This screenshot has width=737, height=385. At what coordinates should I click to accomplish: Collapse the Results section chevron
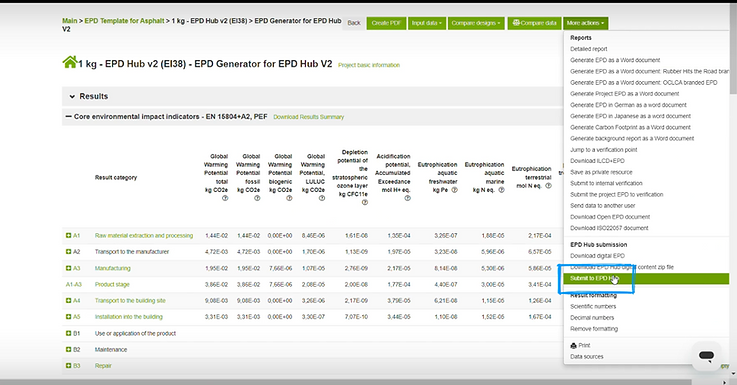pyautogui.click(x=72, y=96)
